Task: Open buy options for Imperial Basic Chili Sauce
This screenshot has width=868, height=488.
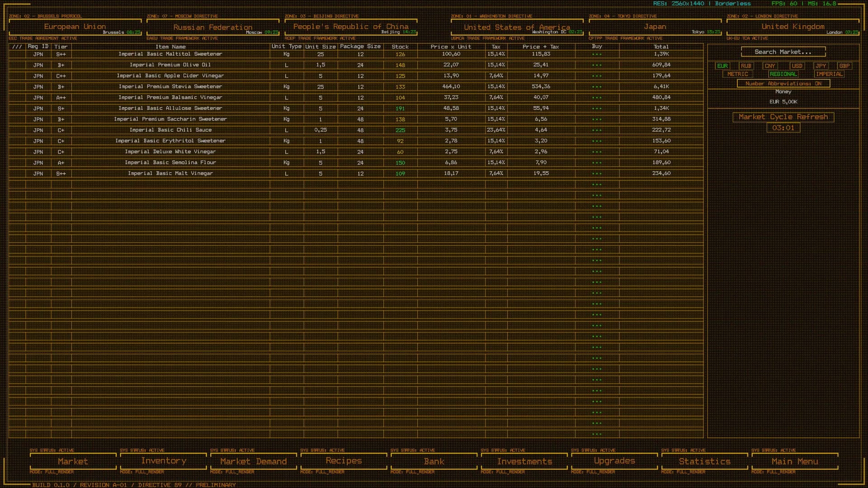Action: (597, 130)
